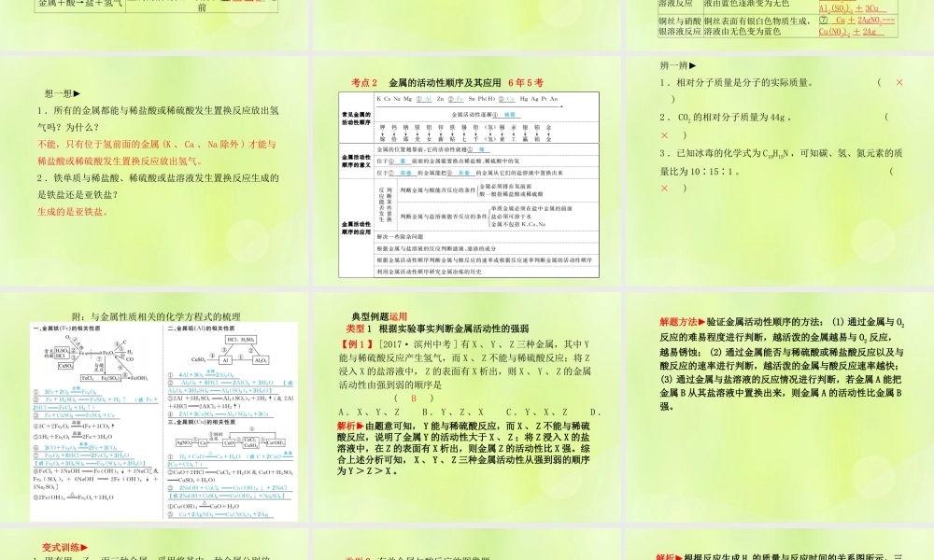Click the red answer letter B
The image size is (934, 560).
[414, 399]
